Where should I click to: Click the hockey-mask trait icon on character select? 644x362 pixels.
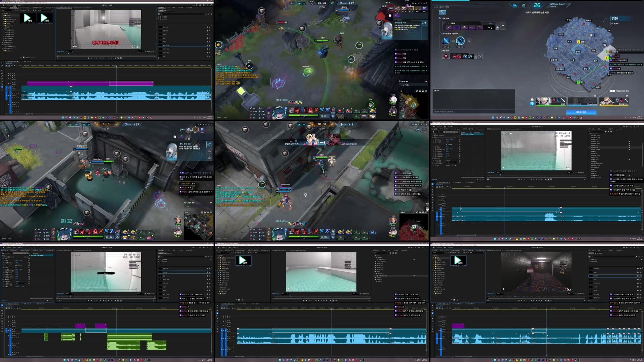(446, 56)
